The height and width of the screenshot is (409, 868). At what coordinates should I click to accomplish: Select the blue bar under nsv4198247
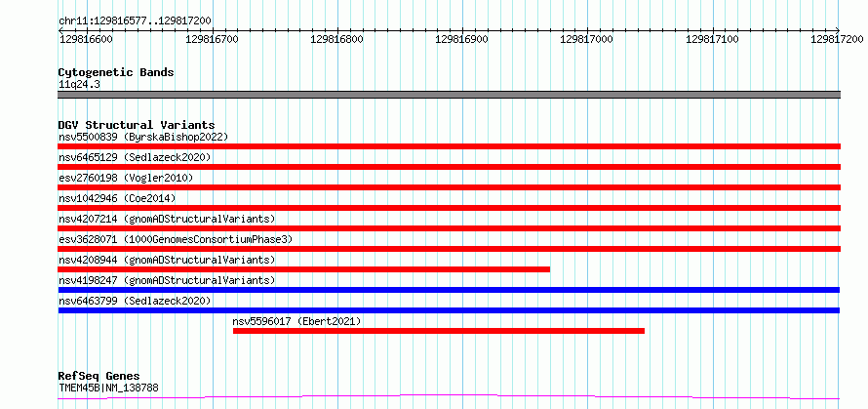pyautogui.click(x=449, y=290)
